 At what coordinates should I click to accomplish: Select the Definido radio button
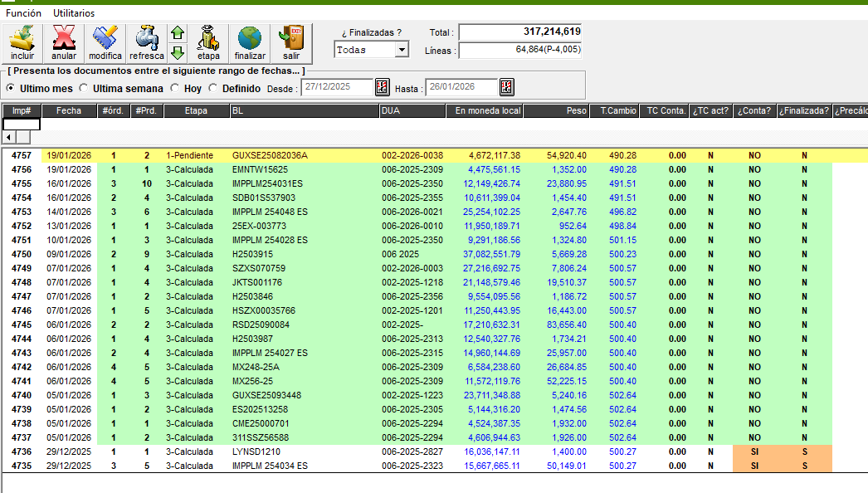pyautogui.click(x=214, y=89)
